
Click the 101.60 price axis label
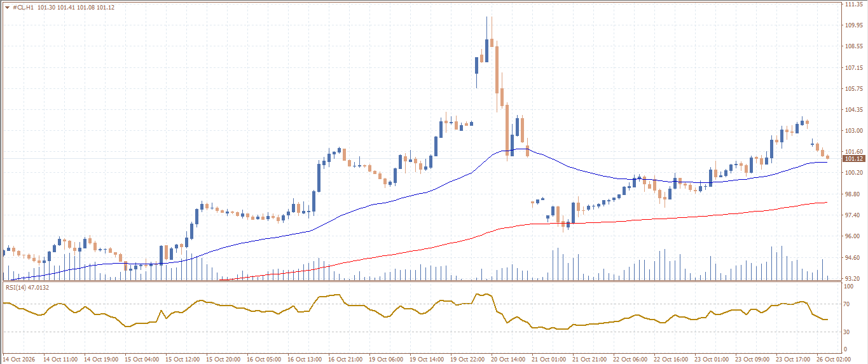[x=853, y=151]
